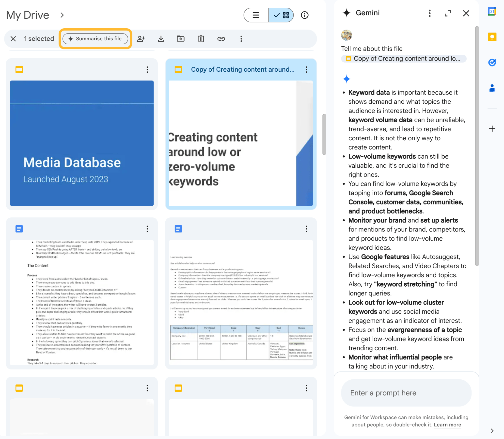The image size is (504, 439).
Task: Move selected file to bin
Action: coord(201,39)
